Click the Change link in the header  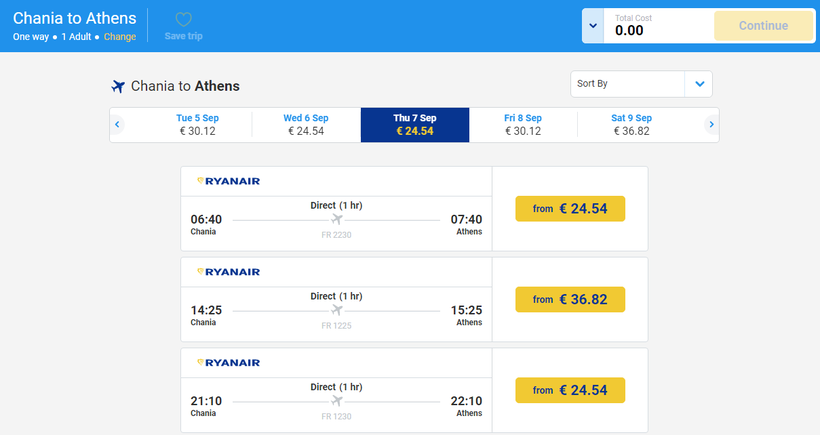(x=119, y=37)
